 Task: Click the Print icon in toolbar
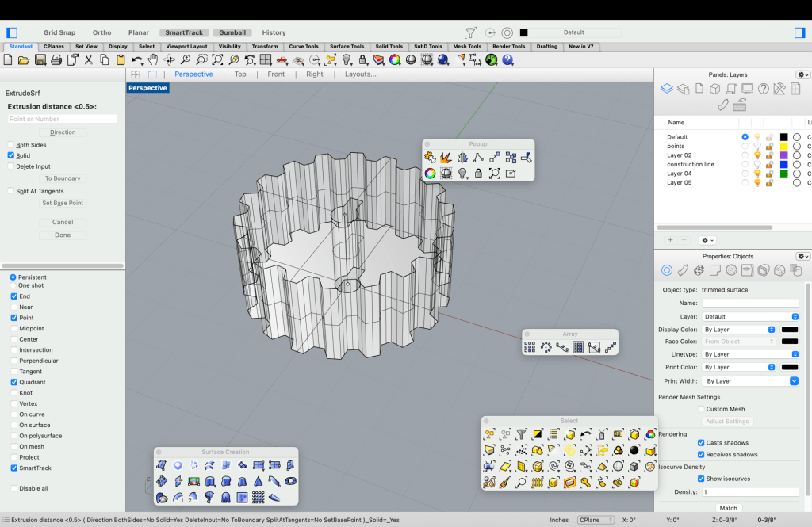(x=56, y=60)
